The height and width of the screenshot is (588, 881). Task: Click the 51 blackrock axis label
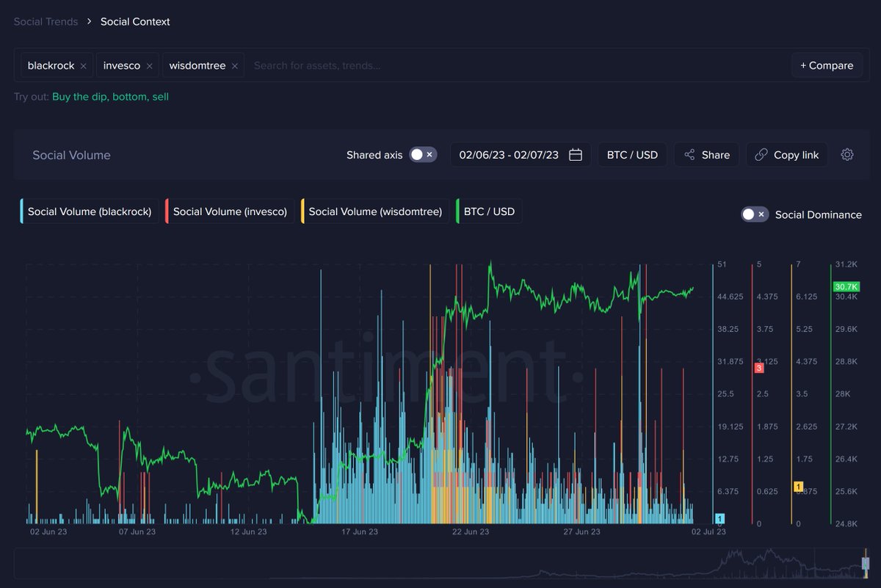click(722, 264)
